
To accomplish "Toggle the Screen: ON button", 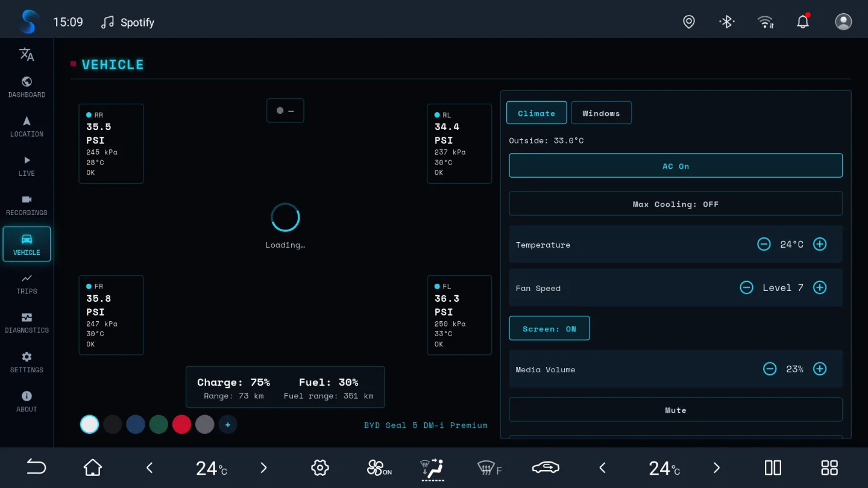I will [x=549, y=328].
